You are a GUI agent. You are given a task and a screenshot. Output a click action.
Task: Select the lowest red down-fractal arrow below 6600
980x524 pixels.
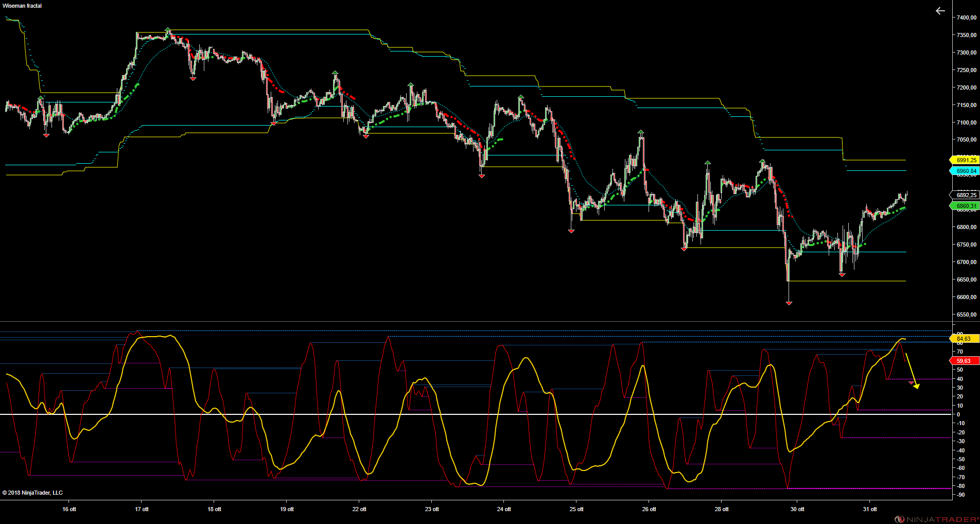pyautogui.click(x=789, y=303)
